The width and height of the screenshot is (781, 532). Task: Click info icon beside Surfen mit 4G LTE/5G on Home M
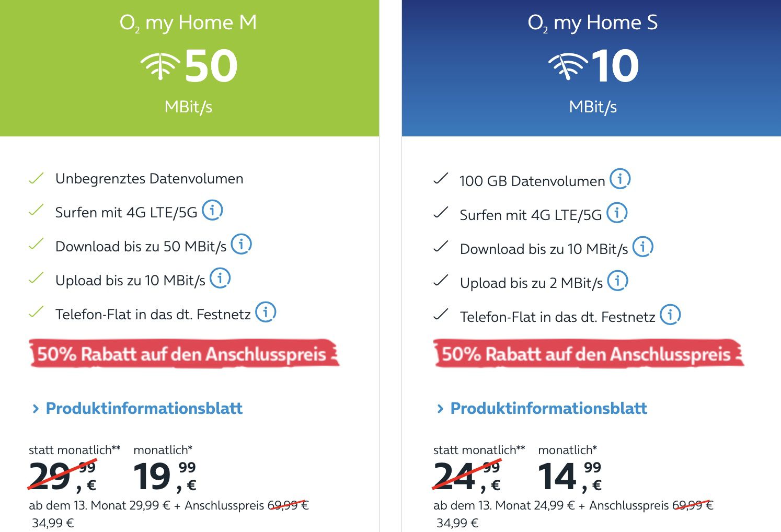[x=212, y=211]
